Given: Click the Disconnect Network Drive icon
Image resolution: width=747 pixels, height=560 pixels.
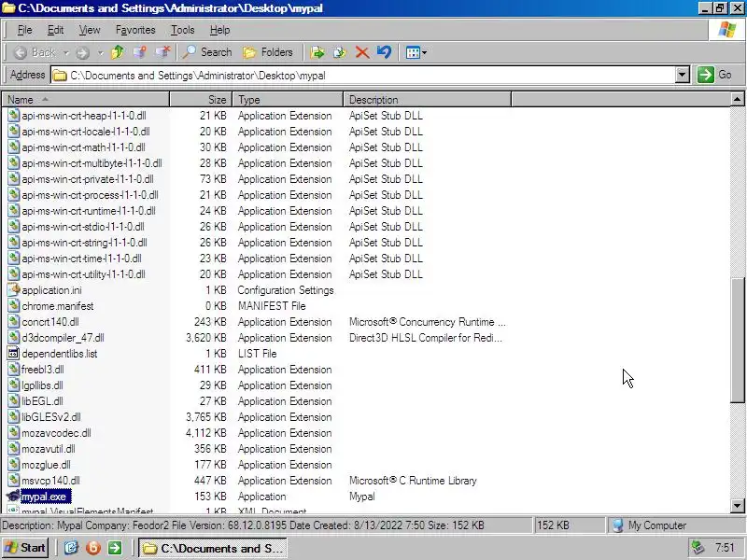Looking at the screenshot, I should point(162,52).
